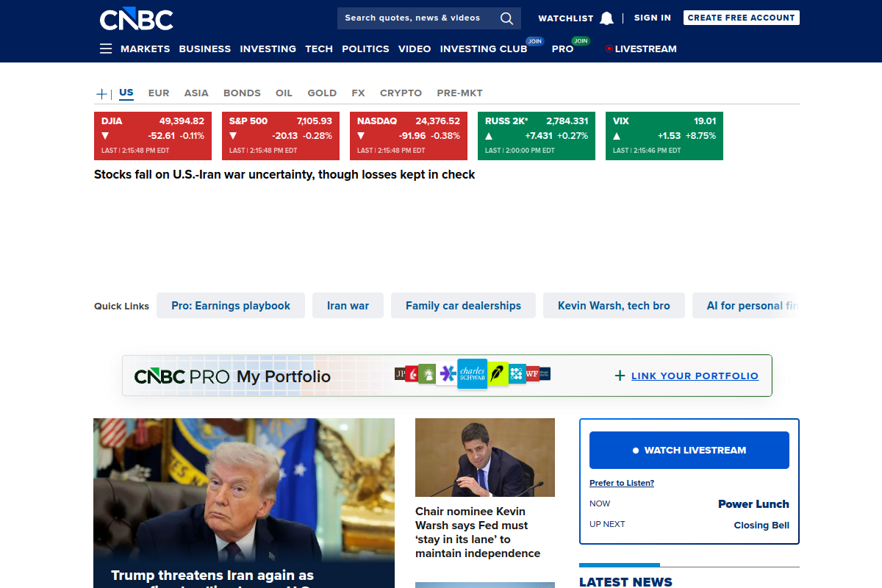Open the Politics menu
The height and width of the screenshot is (588, 882).
[365, 49]
